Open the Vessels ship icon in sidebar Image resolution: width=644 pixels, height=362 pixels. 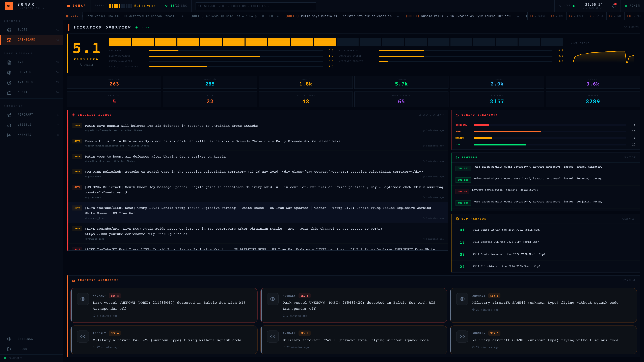pos(9,125)
